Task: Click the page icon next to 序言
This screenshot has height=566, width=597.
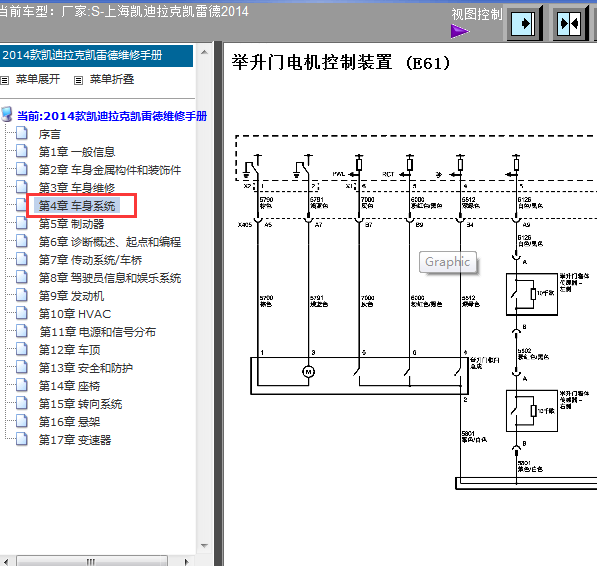Action: coord(22,133)
